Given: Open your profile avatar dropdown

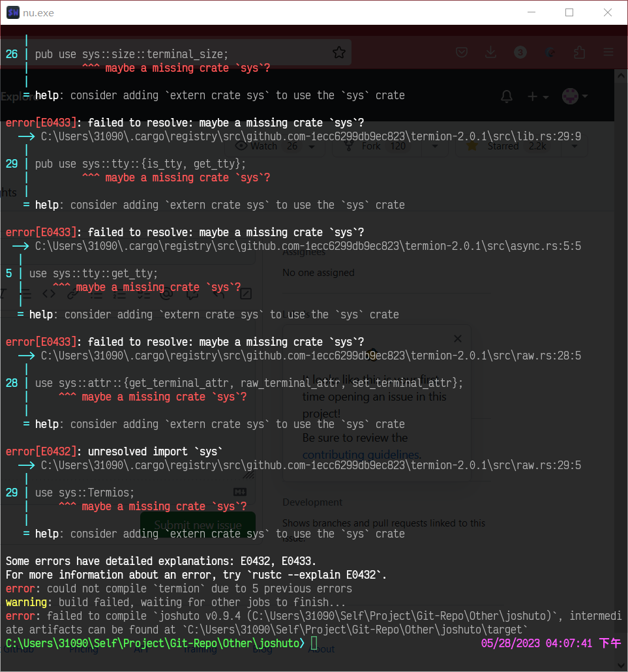Looking at the screenshot, I should tap(571, 96).
